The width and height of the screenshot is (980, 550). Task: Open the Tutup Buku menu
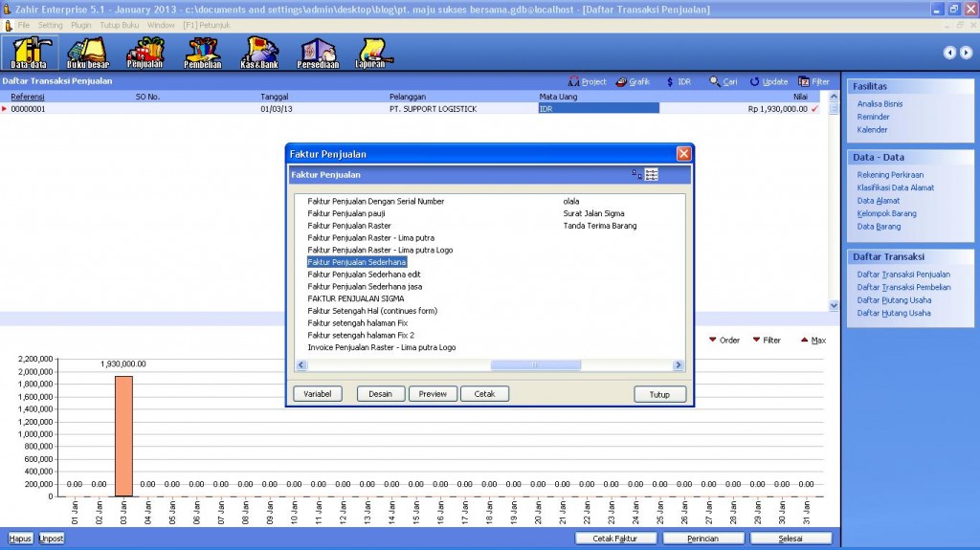tap(119, 24)
